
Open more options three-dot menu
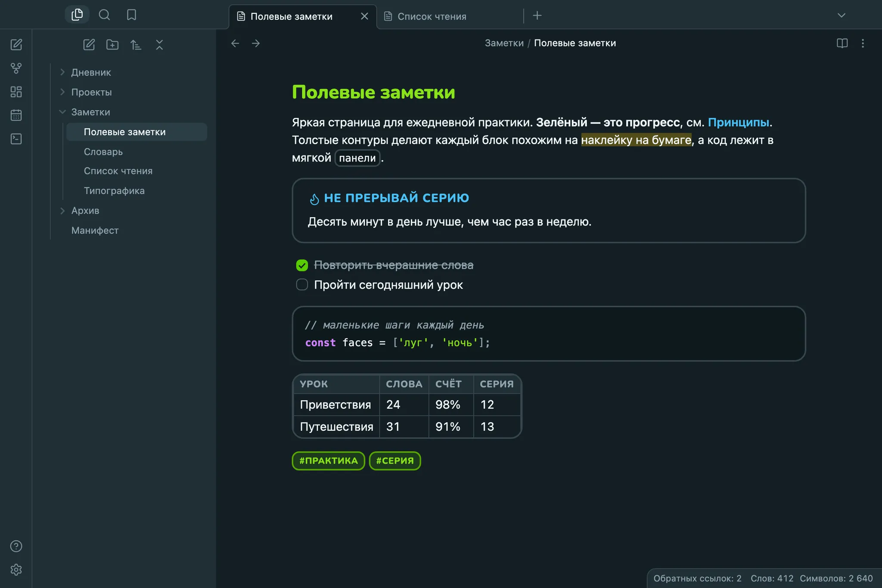coord(863,43)
